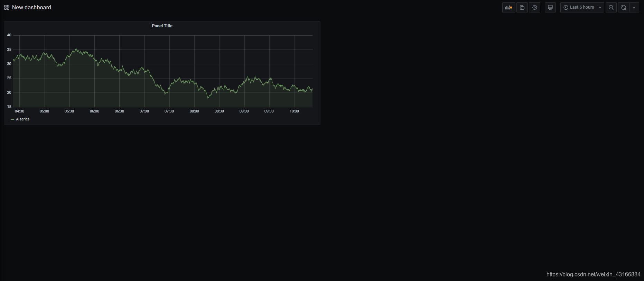This screenshot has height=281, width=644.
Task: Click the 06:00 time axis label
Action: (94, 111)
